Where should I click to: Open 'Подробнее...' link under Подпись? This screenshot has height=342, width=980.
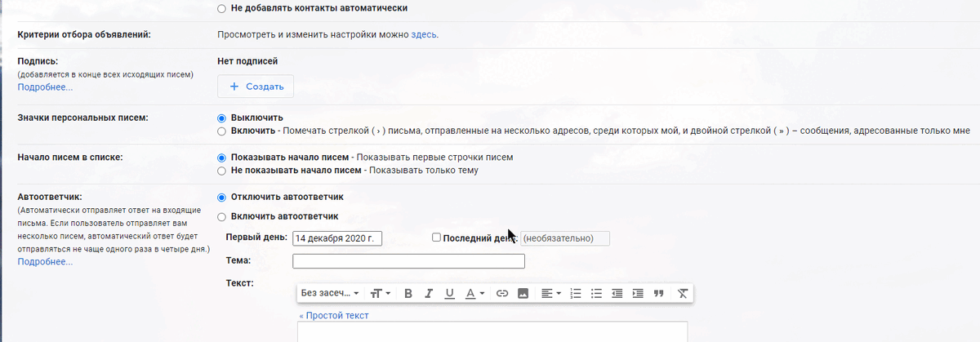tap(45, 87)
